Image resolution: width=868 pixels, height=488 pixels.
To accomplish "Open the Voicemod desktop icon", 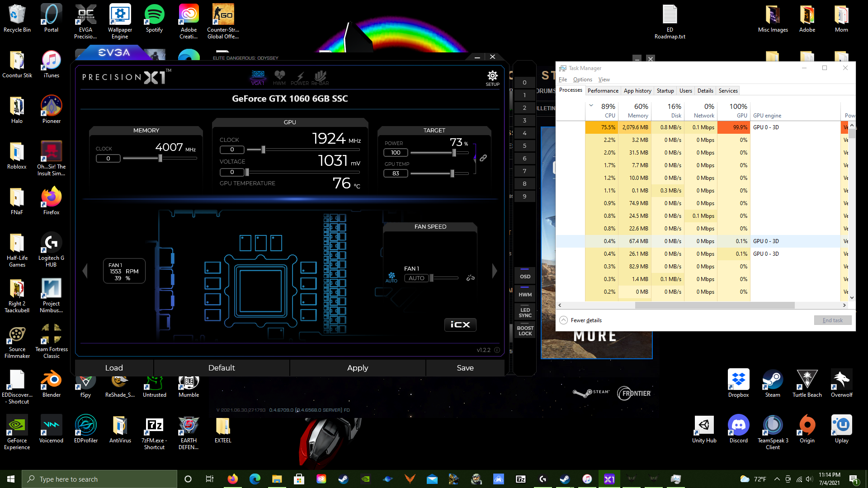I will [51, 429].
